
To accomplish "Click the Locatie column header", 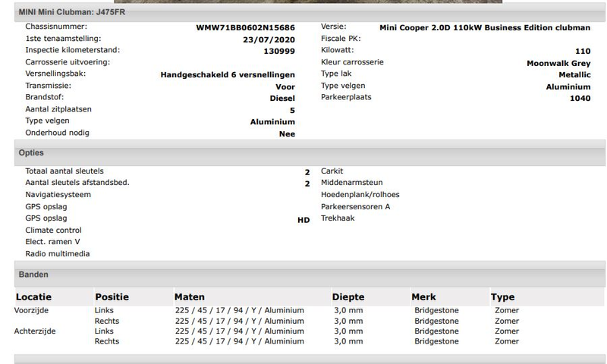I will [33, 297].
